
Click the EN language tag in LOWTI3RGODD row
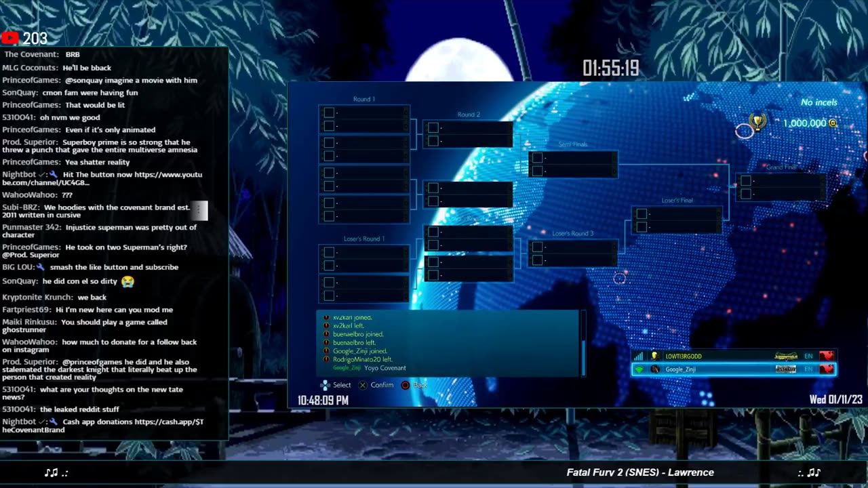point(808,357)
